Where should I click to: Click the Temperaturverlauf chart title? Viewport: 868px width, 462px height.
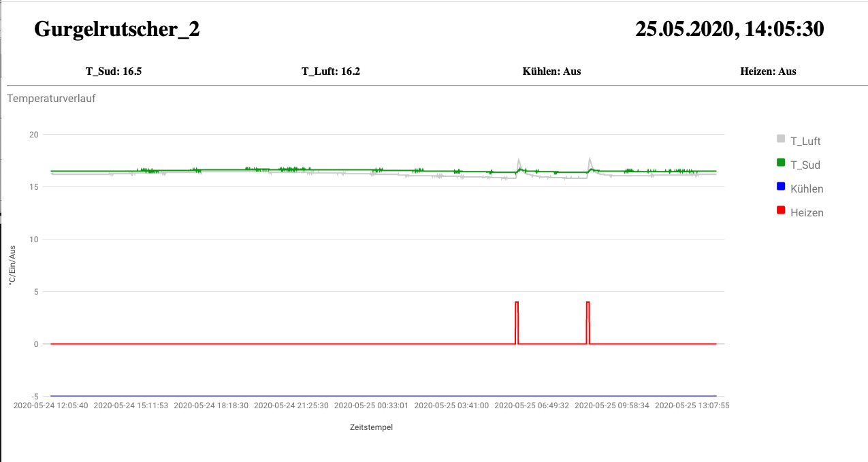coord(51,99)
